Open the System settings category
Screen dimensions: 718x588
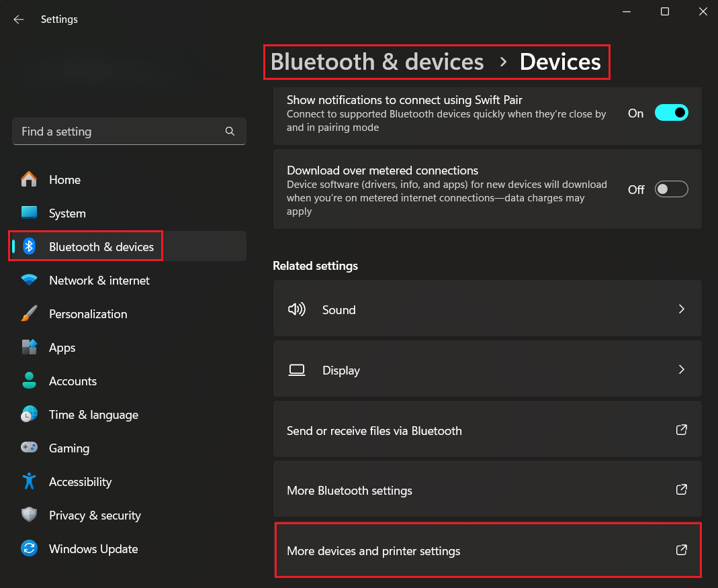(x=67, y=213)
